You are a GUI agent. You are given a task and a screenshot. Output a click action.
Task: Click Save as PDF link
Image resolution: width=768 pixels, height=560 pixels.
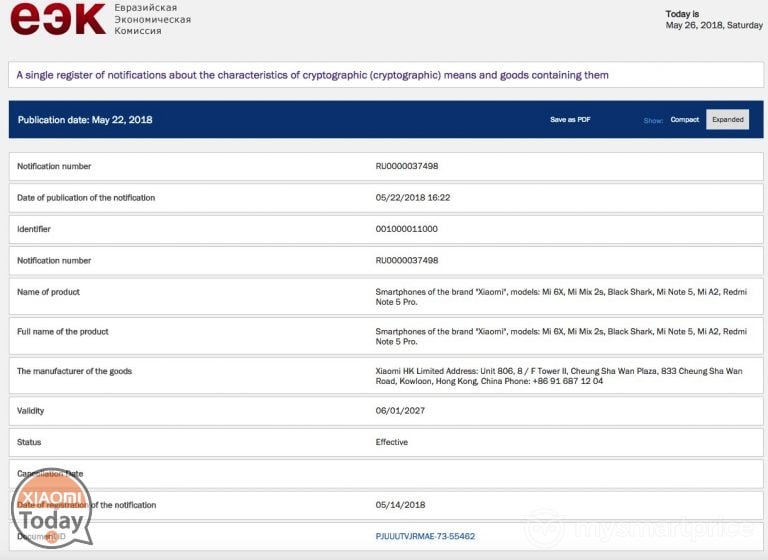pos(570,120)
